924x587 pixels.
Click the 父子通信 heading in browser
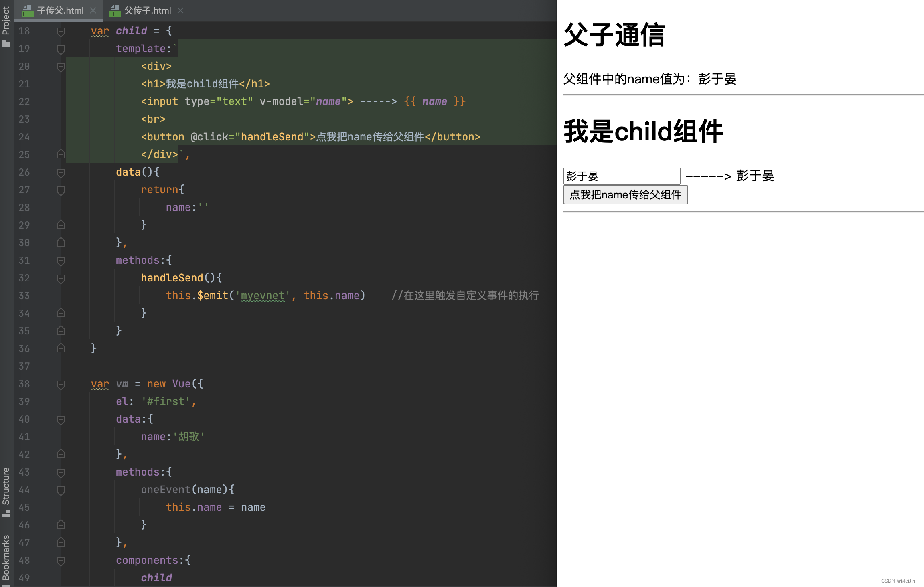[x=614, y=34]
